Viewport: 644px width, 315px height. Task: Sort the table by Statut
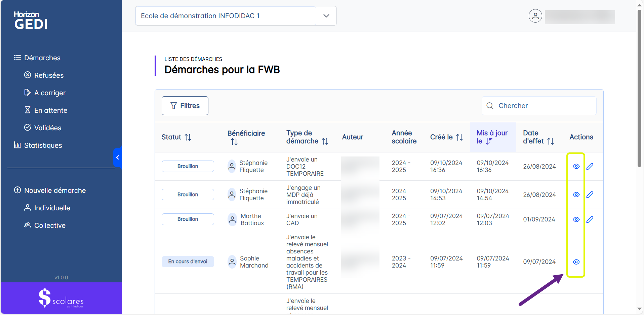point(188,137)
